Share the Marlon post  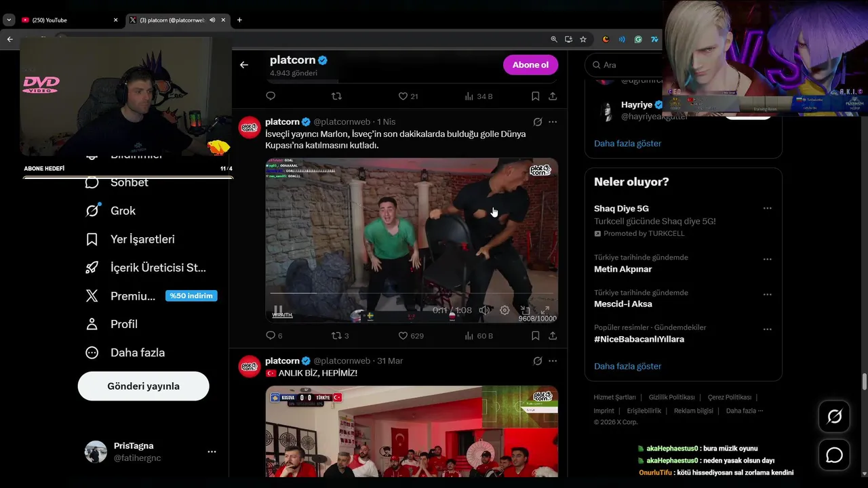coord(553,335)
